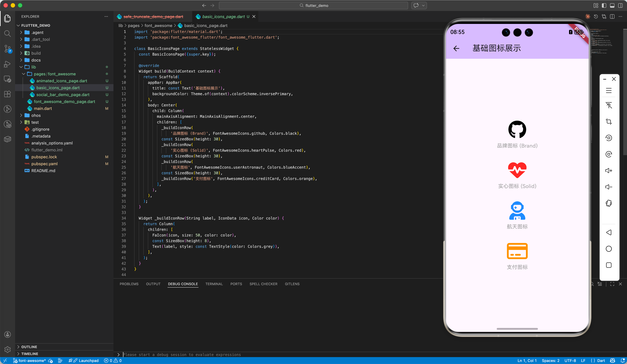Toggle the bottom panel layout icon
This screenshot has width=627, height=364.
coord(612,5)
